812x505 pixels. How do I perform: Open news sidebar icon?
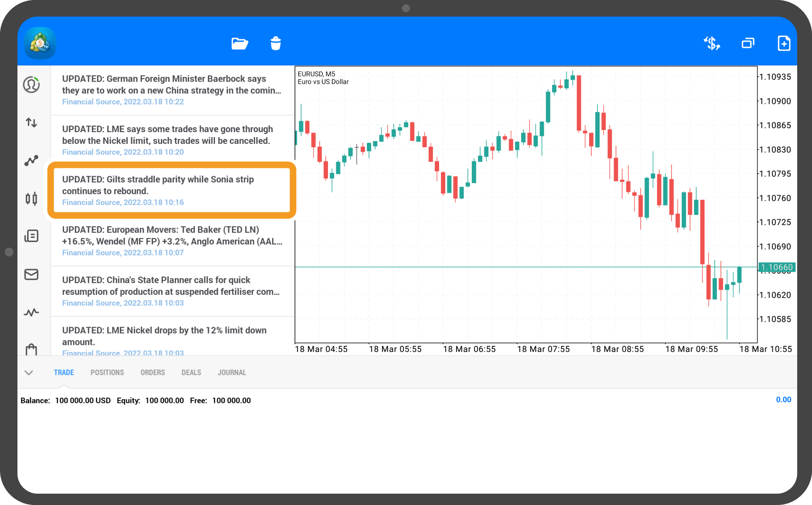31,236
